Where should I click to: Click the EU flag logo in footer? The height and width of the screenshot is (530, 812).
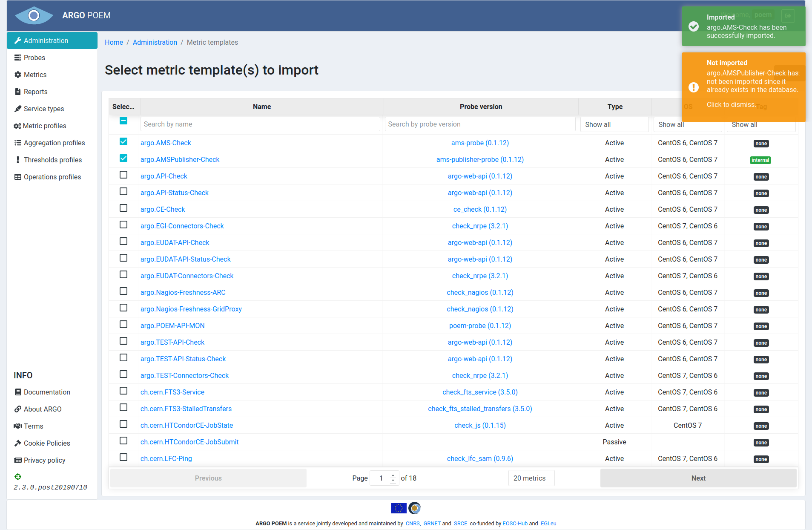pos(399,508)
